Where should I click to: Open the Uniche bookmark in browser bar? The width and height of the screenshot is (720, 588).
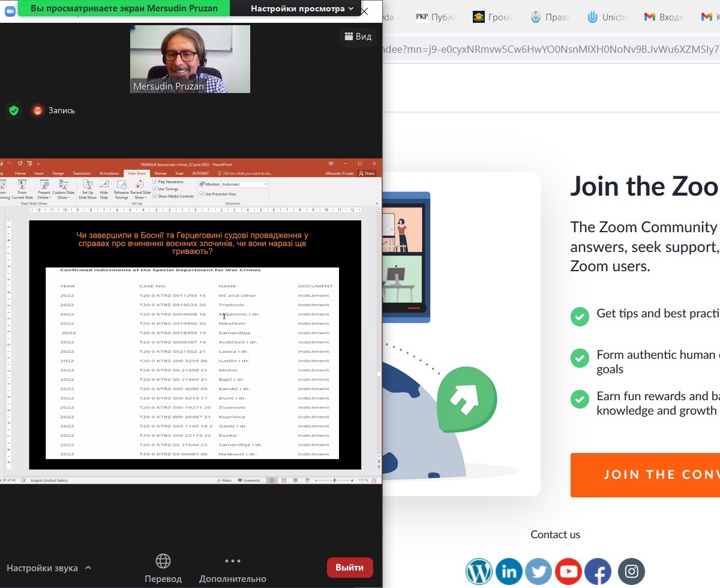tap(607, 17)
